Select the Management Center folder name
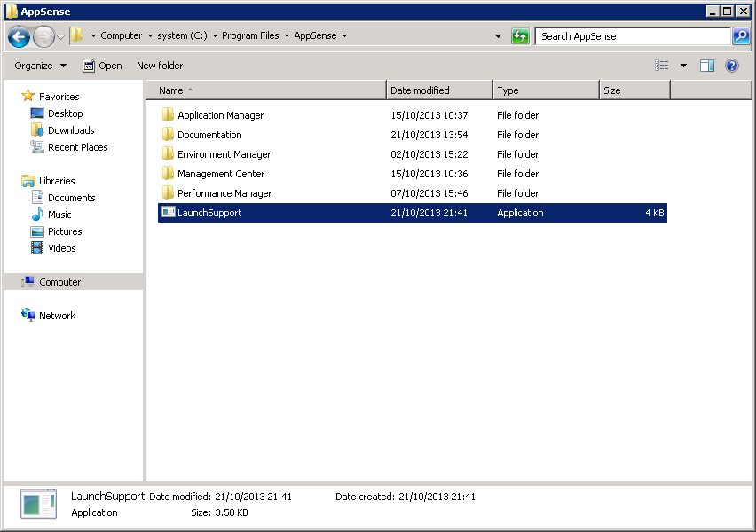 coord(221,174)
